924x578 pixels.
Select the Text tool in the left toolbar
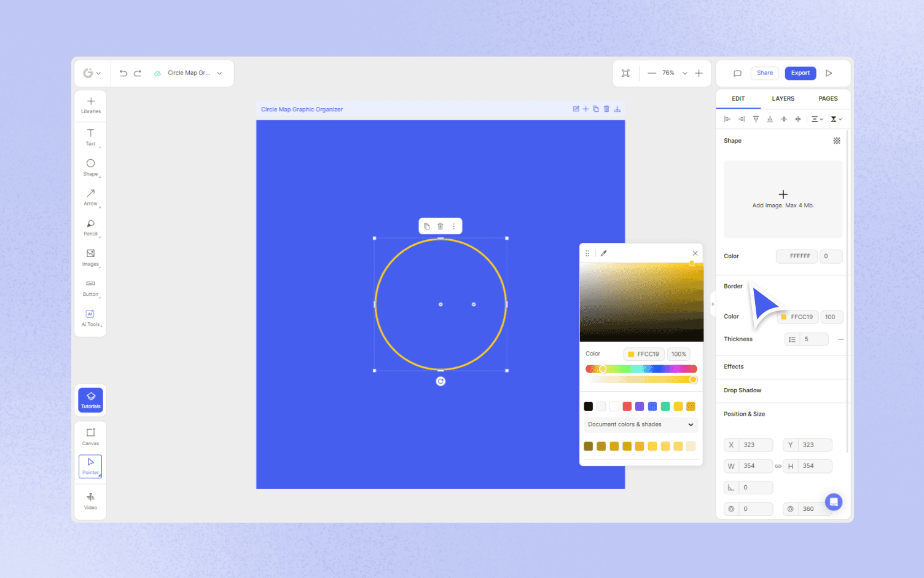(x=90, y=137)
